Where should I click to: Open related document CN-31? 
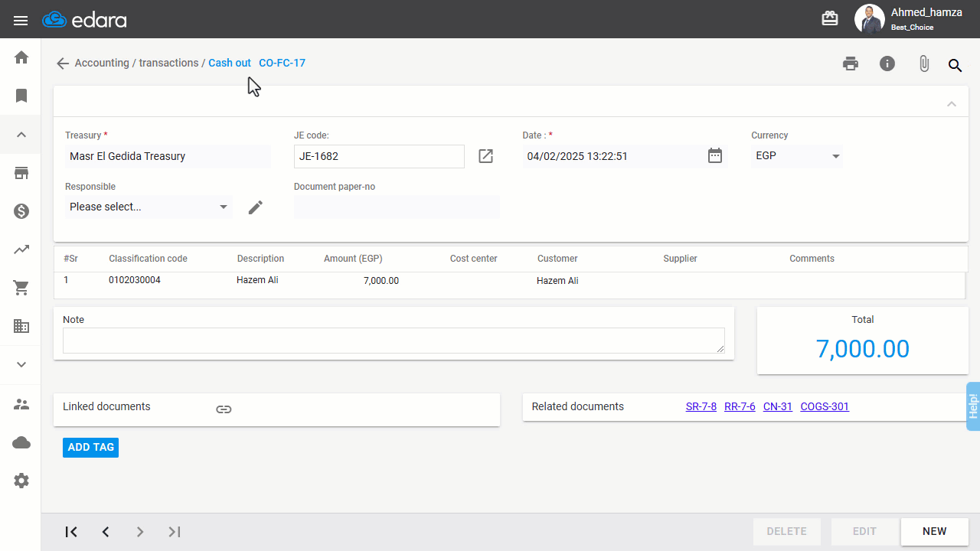click(778, 406)
